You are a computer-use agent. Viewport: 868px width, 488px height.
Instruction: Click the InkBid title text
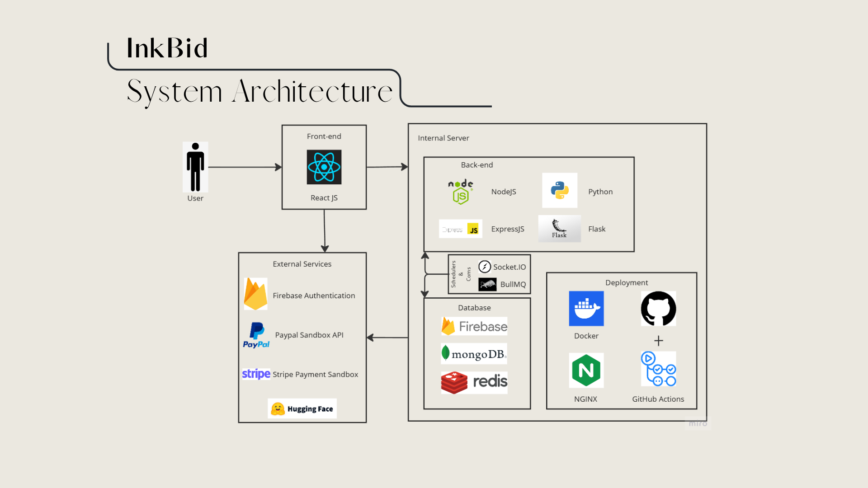point(167,48)
